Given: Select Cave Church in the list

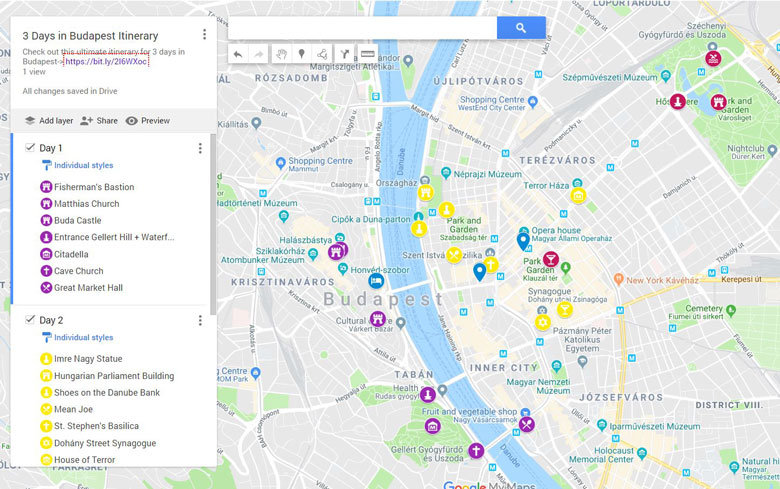Looking at the screenshot, I should pos(79,271).
